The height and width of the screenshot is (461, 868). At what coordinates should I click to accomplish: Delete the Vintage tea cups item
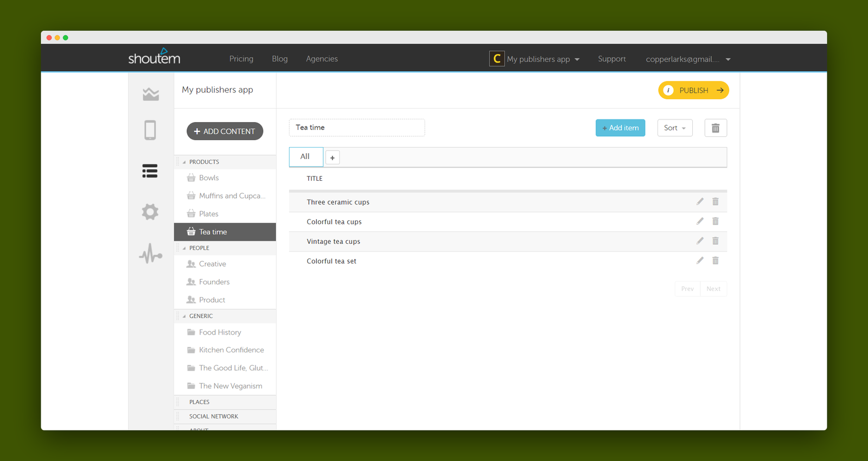click(x=716, y=241)
